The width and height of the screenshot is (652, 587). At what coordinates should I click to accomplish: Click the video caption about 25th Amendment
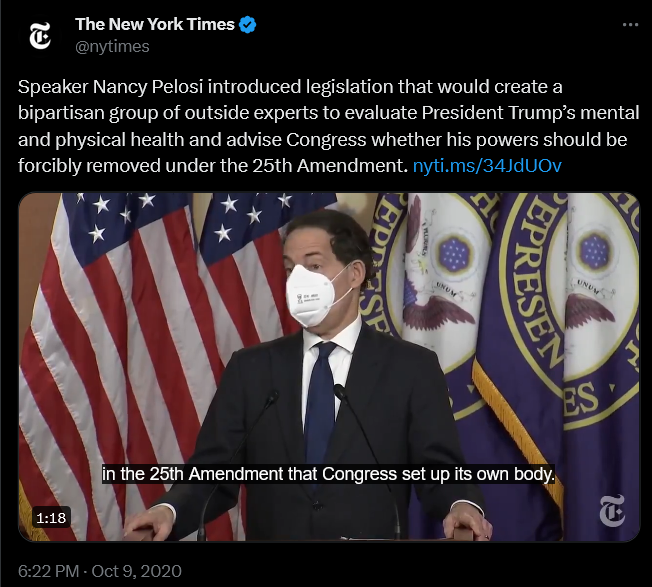pos(328,474)
